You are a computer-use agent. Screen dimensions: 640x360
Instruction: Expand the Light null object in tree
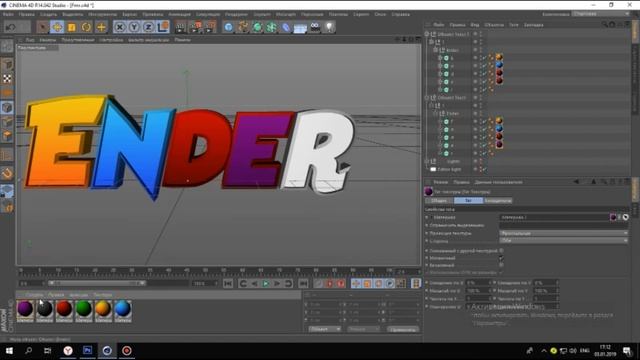pos(427,161)
